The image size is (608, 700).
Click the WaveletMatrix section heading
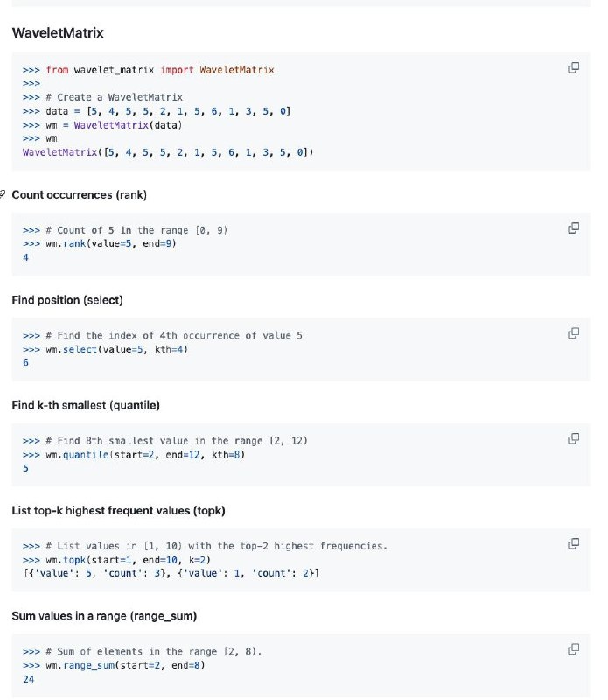click(57, 35)
